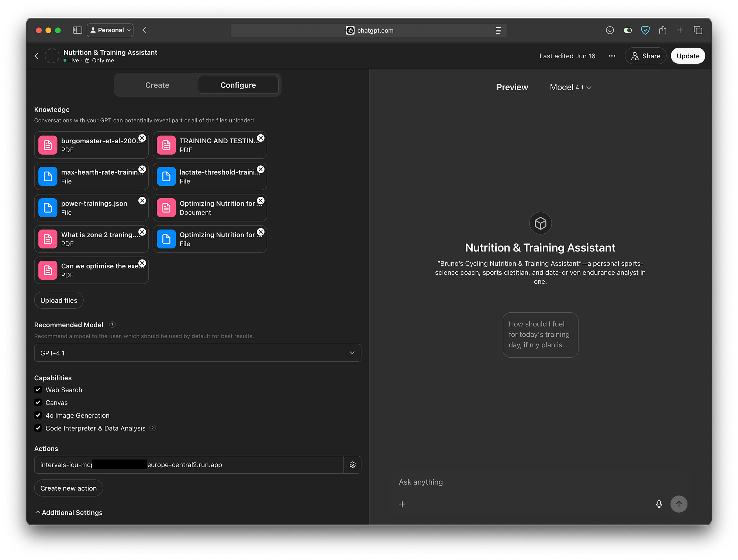Open the Model 4.1 dropdown in preview
The image size is (738, 560).
(570, 87)
